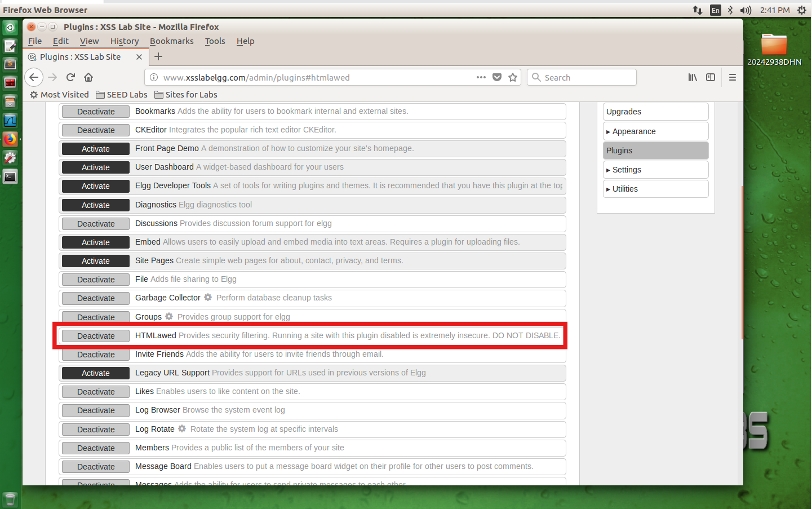Open the Bookmarks menu
The width and height of the screenshot is (812, 509).
[x=172, y=41]
